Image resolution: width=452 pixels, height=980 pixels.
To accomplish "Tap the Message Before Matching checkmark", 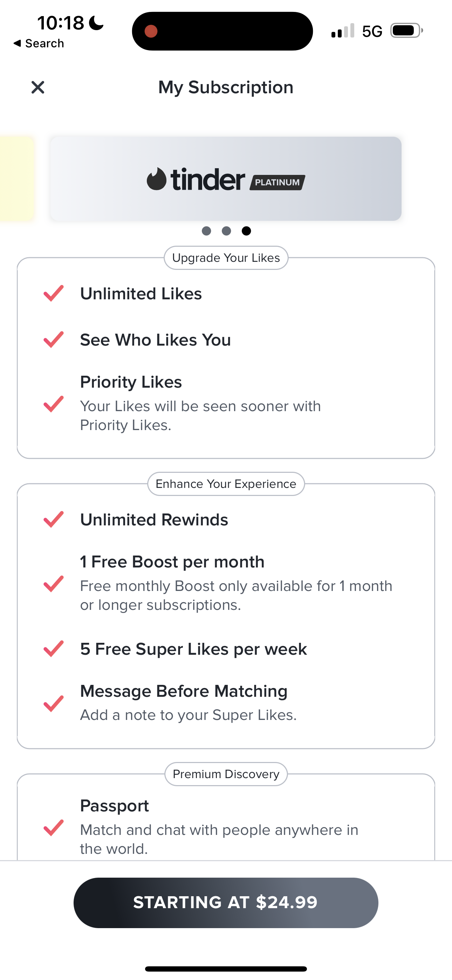I will pos(54,703).
